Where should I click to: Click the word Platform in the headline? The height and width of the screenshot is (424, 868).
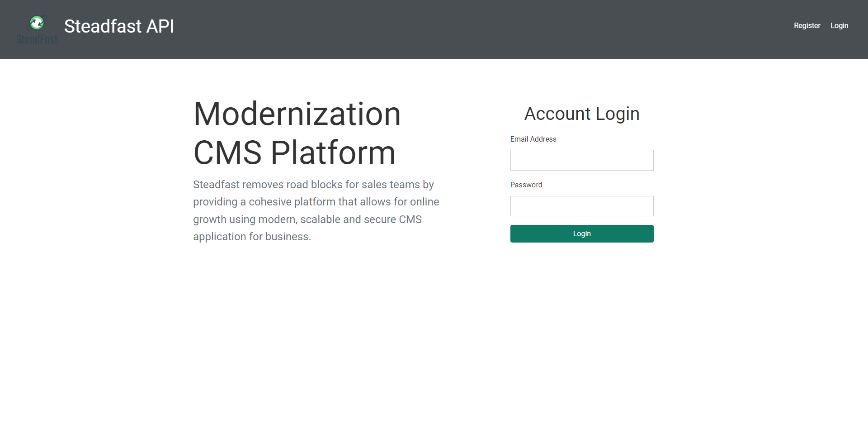pos(333,152)
